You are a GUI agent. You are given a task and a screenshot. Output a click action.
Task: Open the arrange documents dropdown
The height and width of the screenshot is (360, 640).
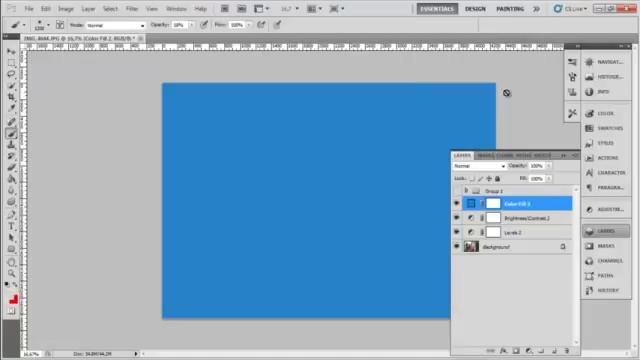coord(314,9)
